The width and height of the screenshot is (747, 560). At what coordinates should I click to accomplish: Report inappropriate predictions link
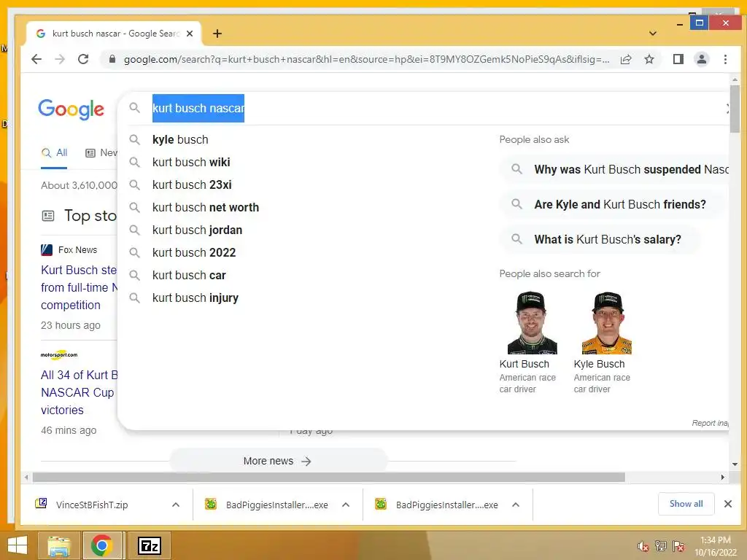(710, 423)
